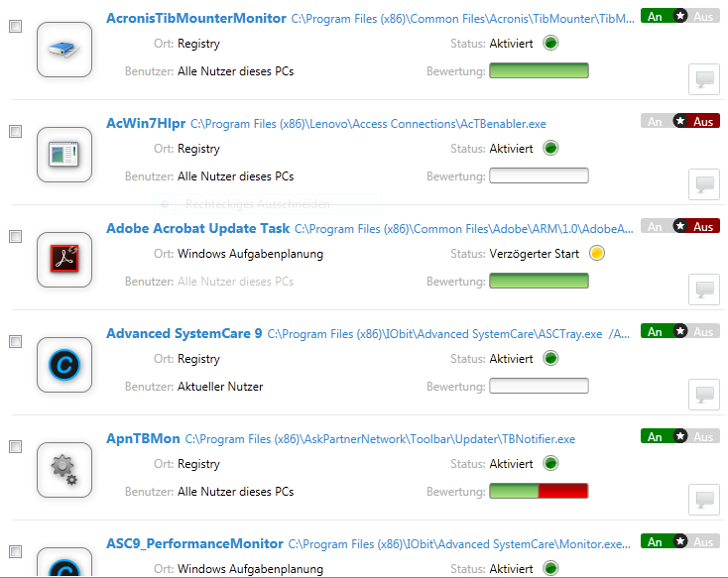Click 'Alle Nutzer dieses PCs' under ApnTBMon
The height and width of the screenshot is (578, 728).
coord(235,492)
